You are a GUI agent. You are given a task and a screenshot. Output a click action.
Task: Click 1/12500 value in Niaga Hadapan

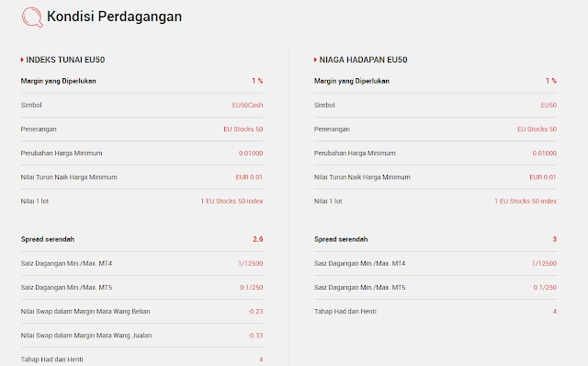coord(544,264)
